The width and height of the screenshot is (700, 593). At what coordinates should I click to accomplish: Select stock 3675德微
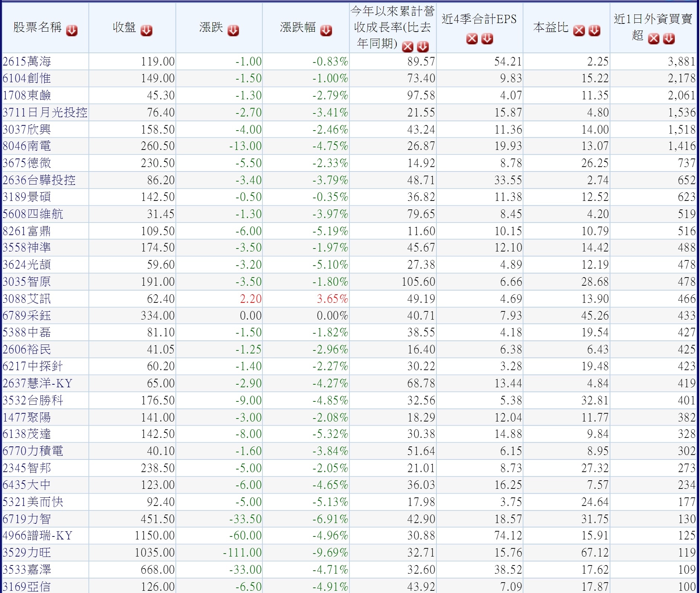(27, 163)
